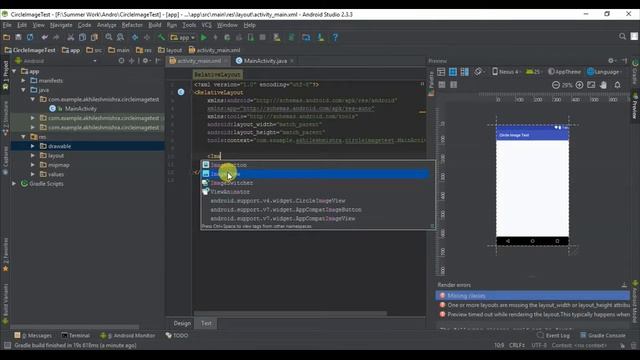Image resolution: width=640 pixels, height=360 pixels.
Task: Switch to activity_main.xml editor tab
Action: pos(199,61)
